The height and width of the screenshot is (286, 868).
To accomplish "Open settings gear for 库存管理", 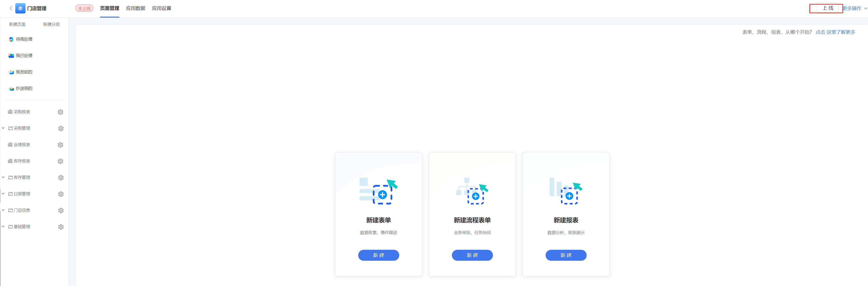I will click(x=61, y=178).
